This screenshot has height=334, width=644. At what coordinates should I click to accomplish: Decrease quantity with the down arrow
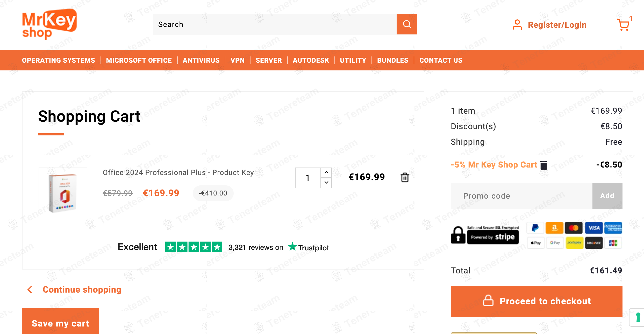[x=326, y=183]
